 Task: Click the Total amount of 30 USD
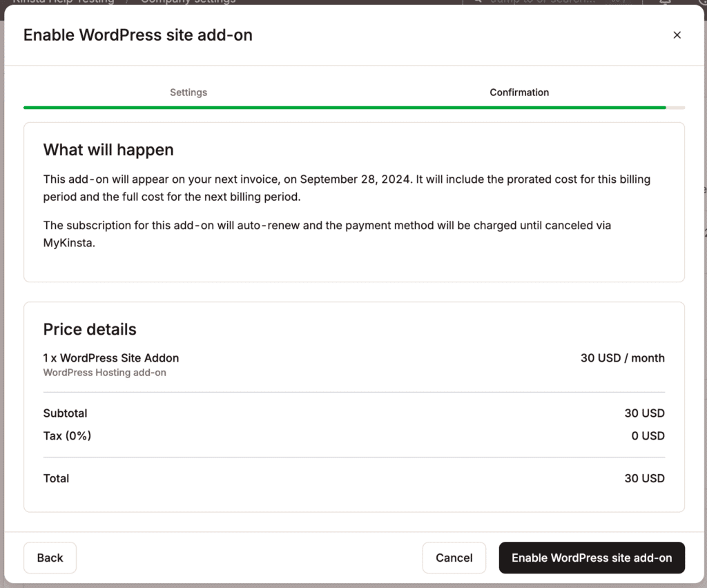644,478
